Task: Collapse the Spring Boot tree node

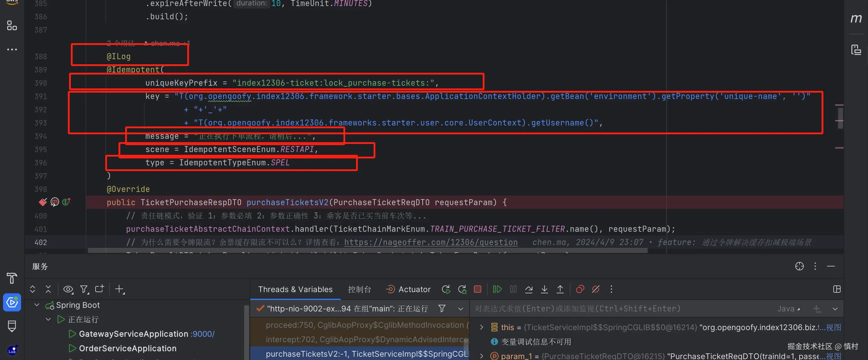Action: click(37, 305)
